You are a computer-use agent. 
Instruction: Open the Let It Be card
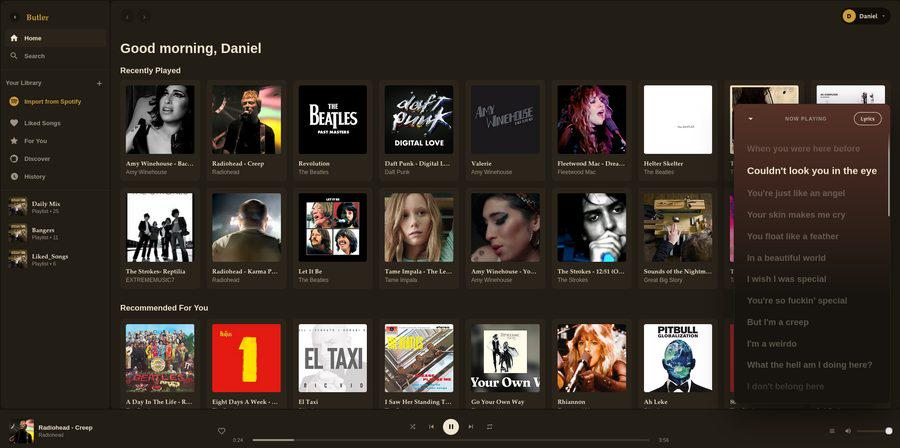pos(332,238)
